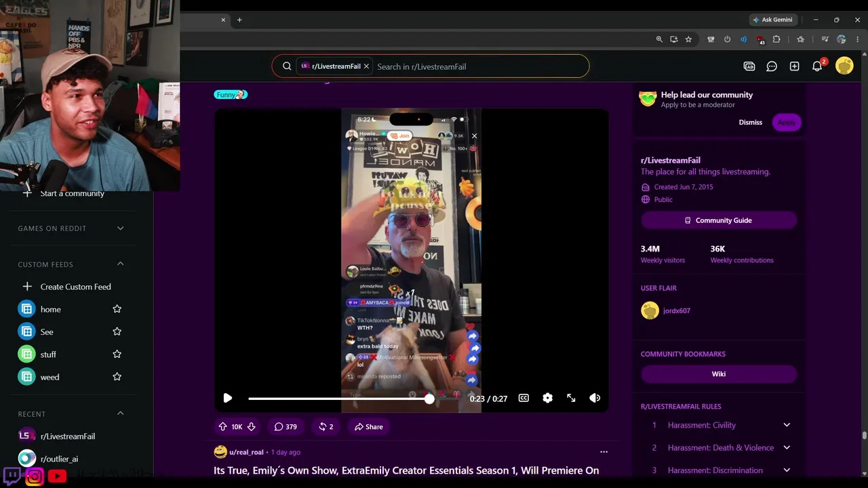
Task: Open the weed custom feed
Action: [50, 378]
